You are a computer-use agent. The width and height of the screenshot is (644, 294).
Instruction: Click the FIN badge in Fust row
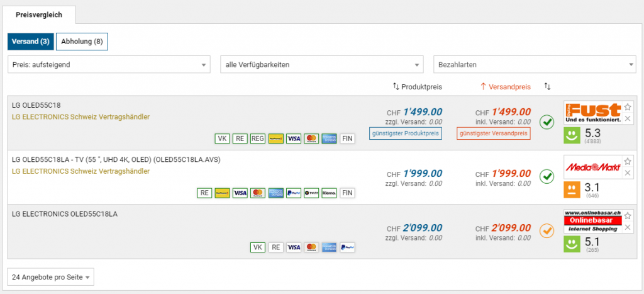point(347,139)
